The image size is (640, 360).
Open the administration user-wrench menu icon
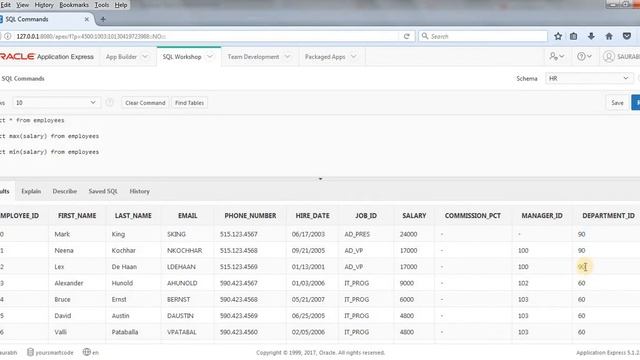556,56
